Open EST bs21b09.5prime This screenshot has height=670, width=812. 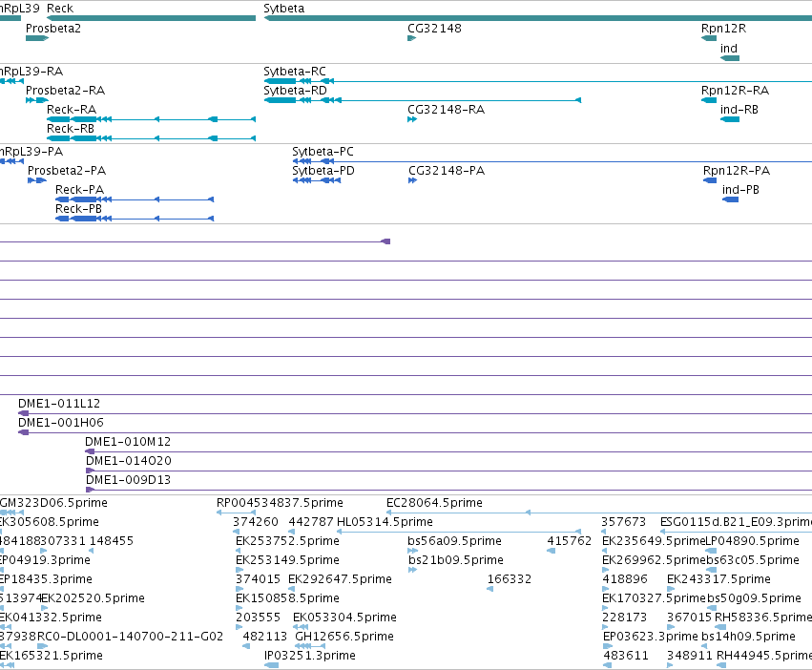[x=456, y=560]
